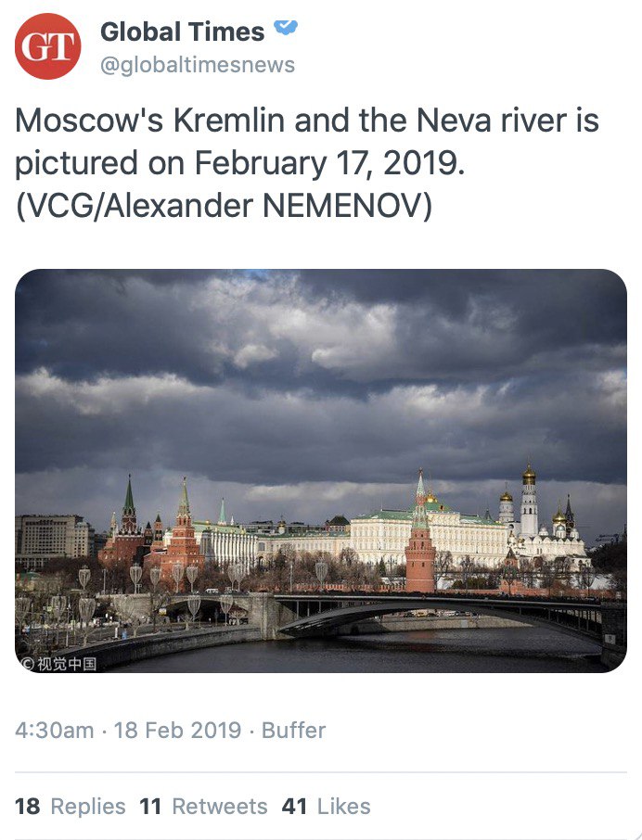Open the 4:30am timestamp
The image size is (642, 840).
point(54,730)
